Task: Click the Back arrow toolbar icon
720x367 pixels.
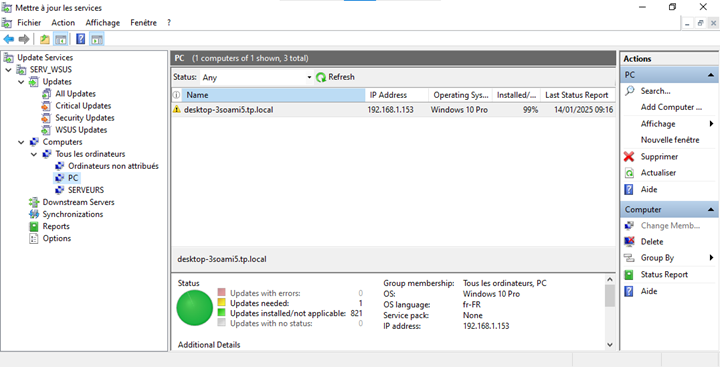Action: [x=8, y=40]
